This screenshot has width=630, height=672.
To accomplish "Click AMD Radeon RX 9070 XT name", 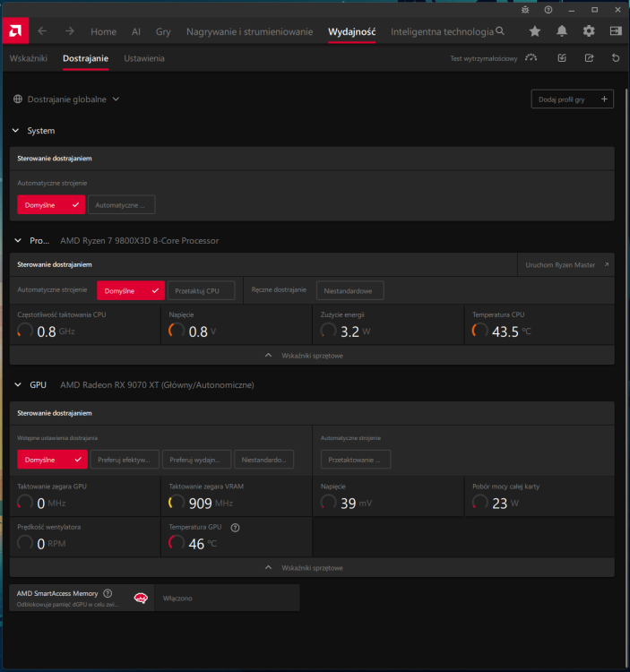I will (157, 385).
